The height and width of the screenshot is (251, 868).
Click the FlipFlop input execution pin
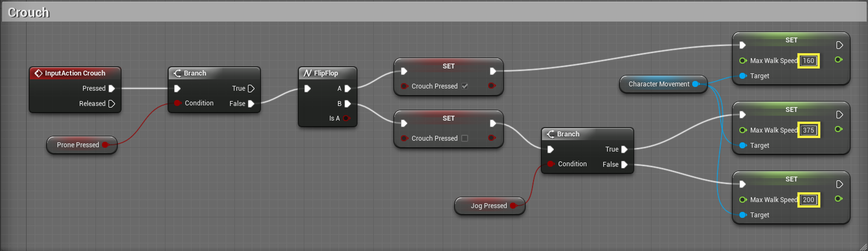coord(308,89)
